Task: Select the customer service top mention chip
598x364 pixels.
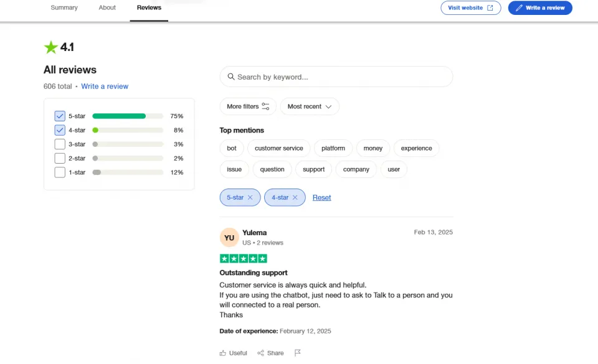Action: (x=278, y=148)
